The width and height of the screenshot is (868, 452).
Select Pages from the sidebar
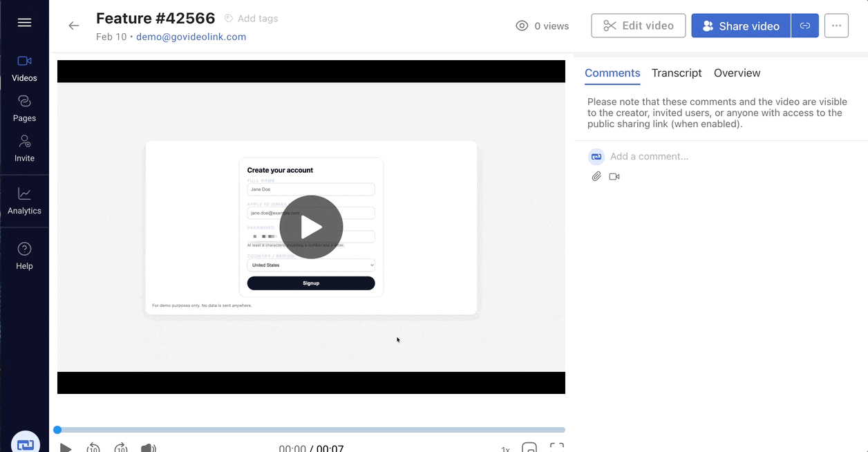[x=24, y=107]
